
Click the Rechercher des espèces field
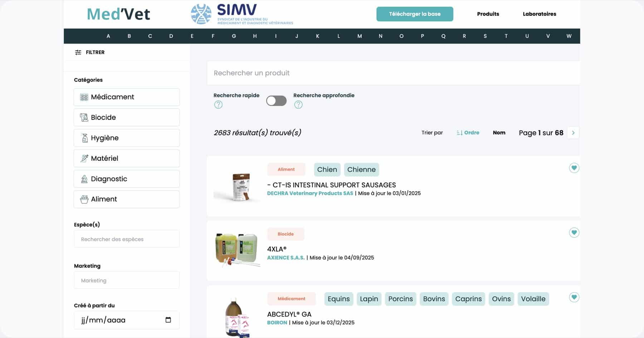click(x=127, y=239)
